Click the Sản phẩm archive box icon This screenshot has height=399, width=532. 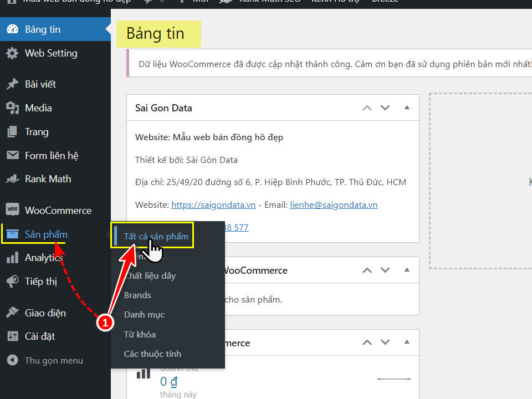click(13, 234)
